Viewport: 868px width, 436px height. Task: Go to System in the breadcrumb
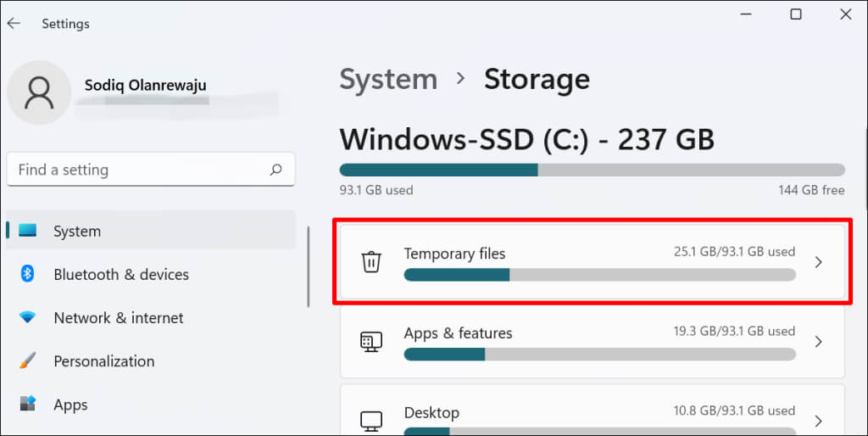(388, 79)
